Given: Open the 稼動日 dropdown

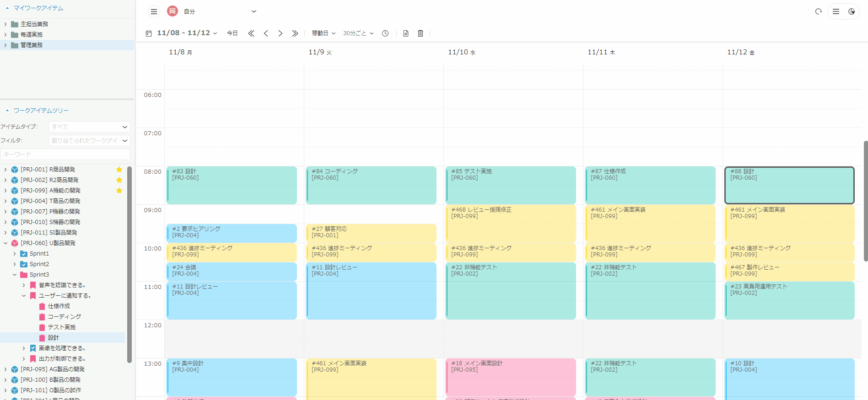Looking at the screenshot, I should point(323,33).
